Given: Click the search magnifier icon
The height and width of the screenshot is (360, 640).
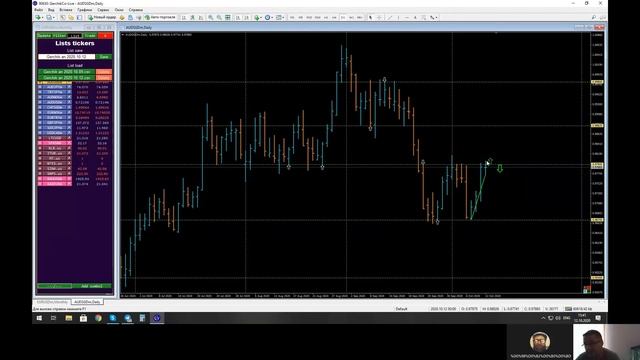Looking at the screenshot, I should pyautogui.click(x=593, y=18).
